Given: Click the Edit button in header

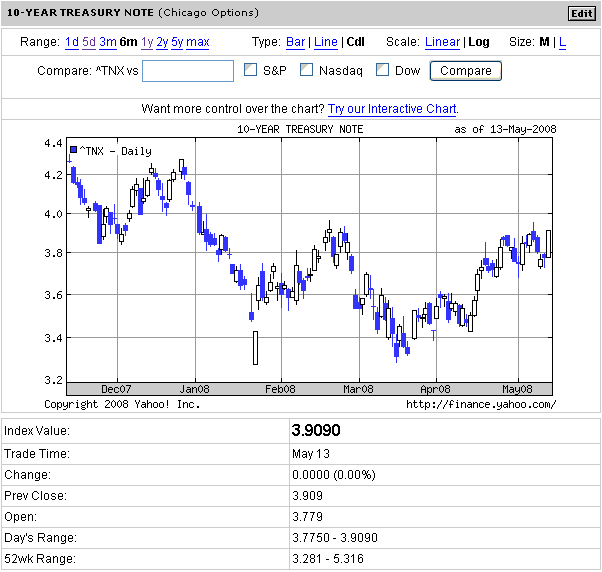Looking at the screenshot, I should click(x=582, y=14).
